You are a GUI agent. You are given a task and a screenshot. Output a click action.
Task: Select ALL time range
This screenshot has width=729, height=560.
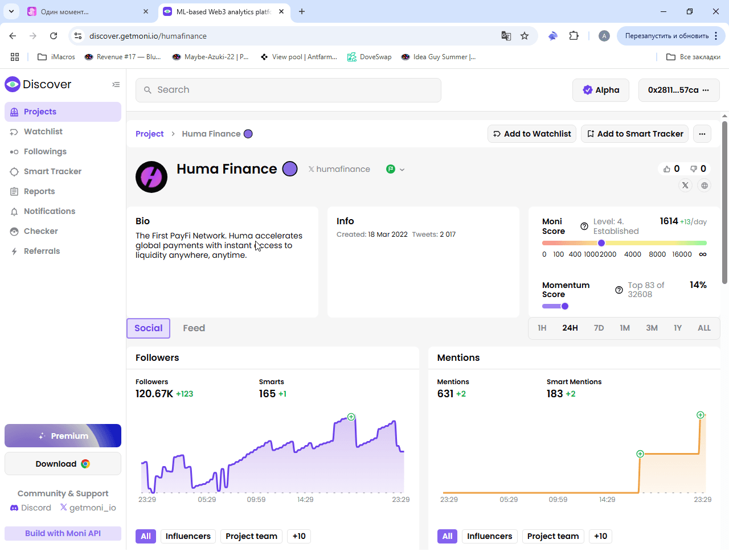click(x=704, y=328)
